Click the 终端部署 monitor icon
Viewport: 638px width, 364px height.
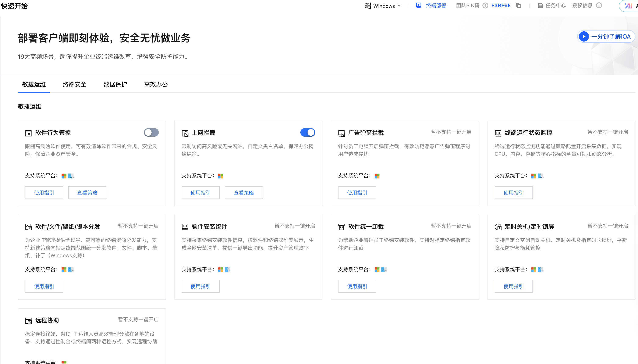418,6
